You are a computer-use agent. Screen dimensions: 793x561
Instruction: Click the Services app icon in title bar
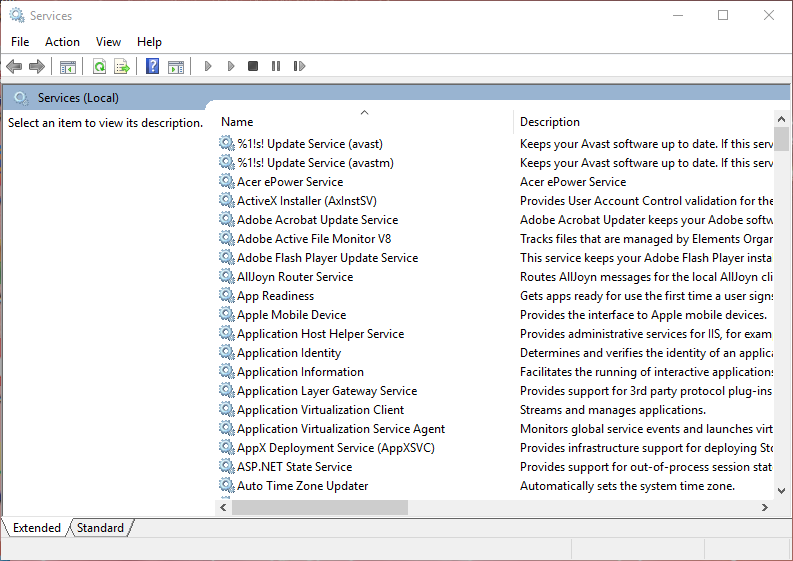pos(17,16)
